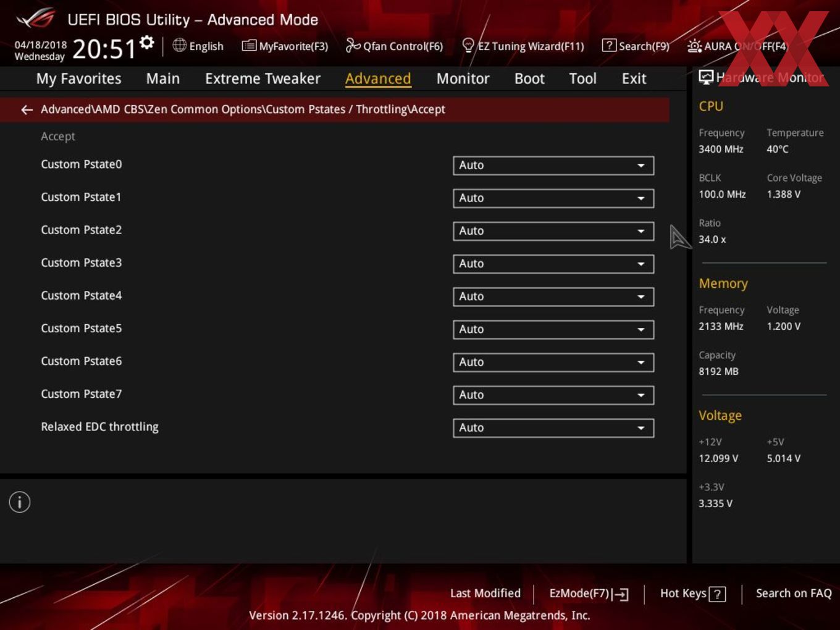Viewport: 840px width, 630px height.
Task: Open Custom Pstate1 dropdown
Action: tap(553, 198)
